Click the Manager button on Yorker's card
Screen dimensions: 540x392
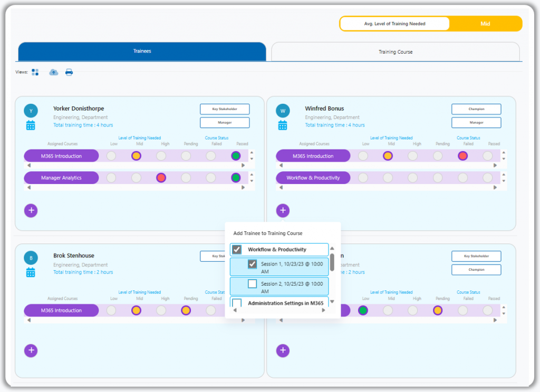click(225, 122)
